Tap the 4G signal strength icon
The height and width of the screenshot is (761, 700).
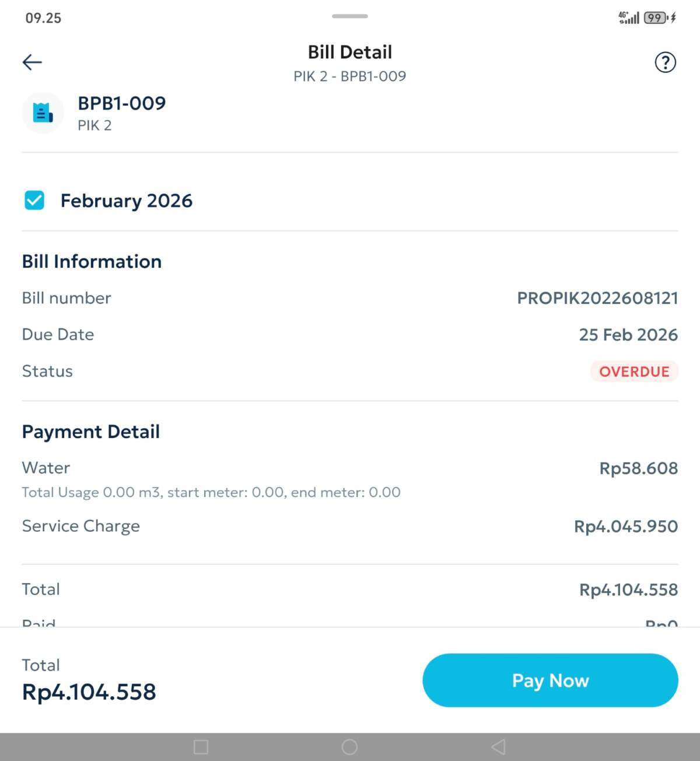629,18
